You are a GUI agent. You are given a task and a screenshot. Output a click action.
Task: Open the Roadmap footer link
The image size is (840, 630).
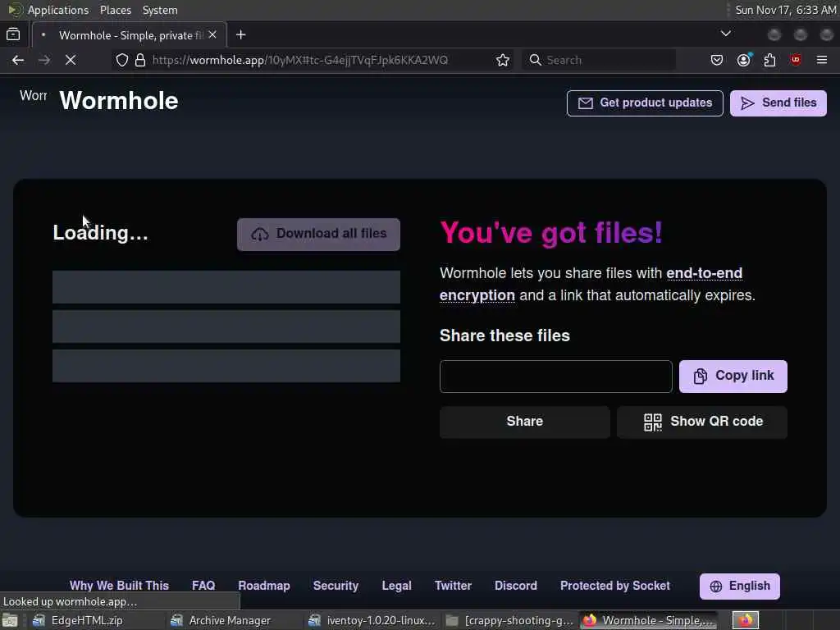(264, 586)
